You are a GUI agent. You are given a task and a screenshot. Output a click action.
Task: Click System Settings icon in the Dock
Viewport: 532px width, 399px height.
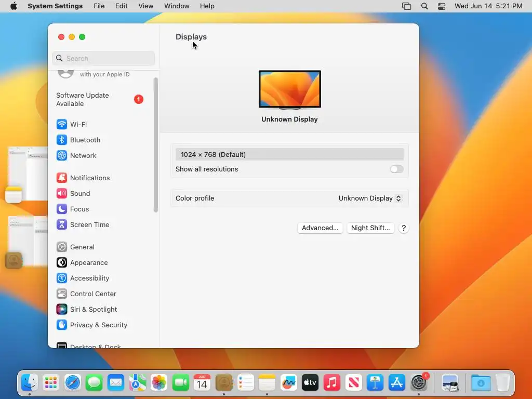[x=419, y=383]
